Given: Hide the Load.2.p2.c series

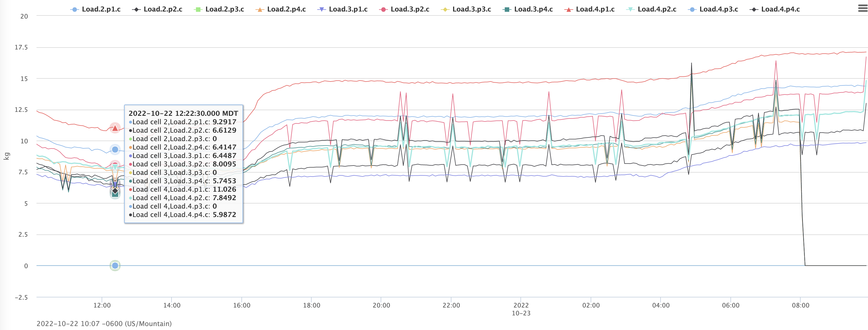Looking at the screenshot, I should (163, 9).
